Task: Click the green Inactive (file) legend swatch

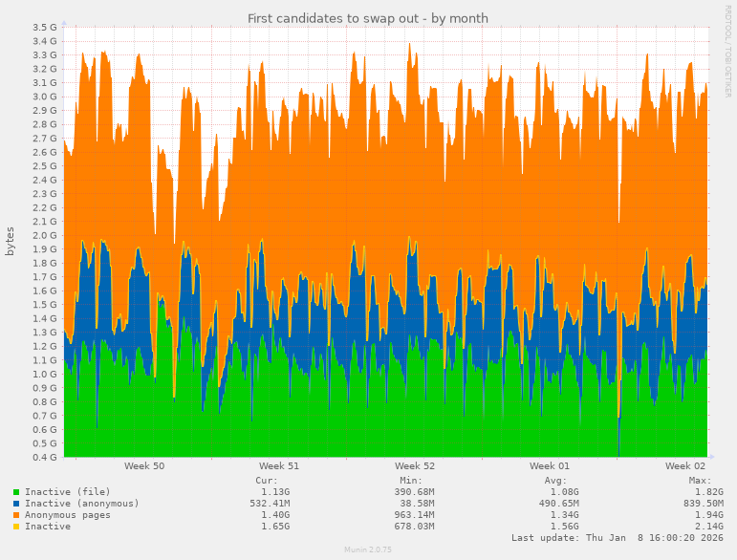Action: pos(16,492)
